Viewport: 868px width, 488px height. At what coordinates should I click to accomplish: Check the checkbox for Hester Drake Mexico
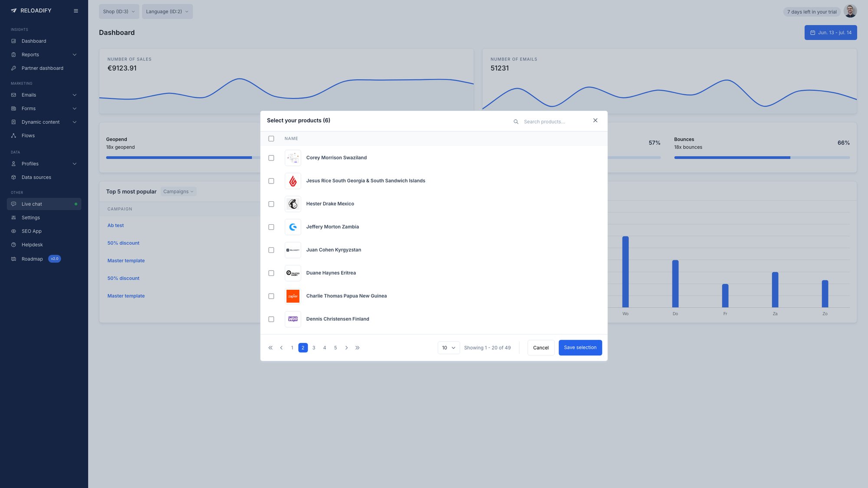[x=271, y=204]
